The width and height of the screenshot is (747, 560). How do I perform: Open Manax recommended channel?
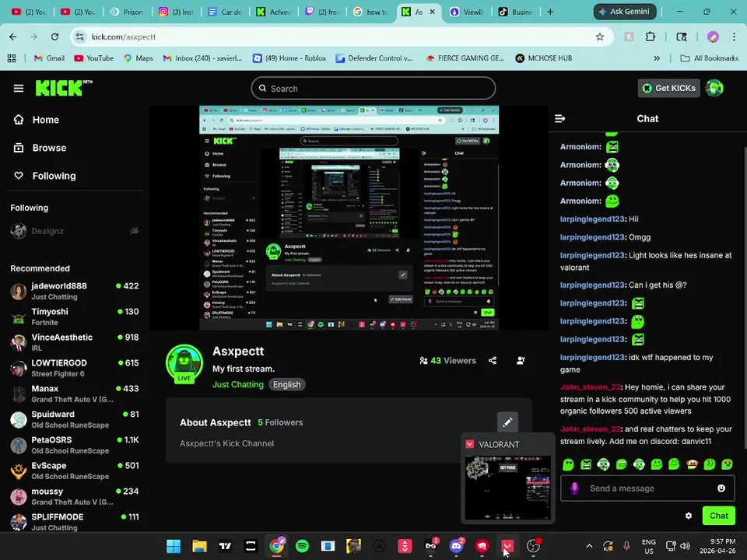74,394
